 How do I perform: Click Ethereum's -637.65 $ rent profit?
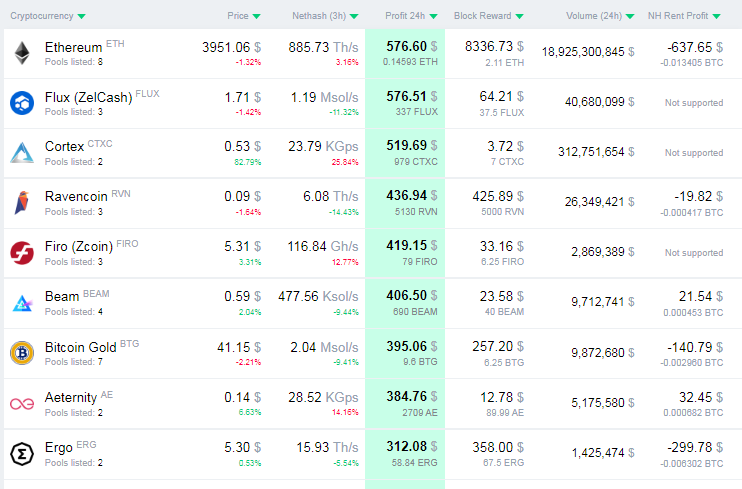tap(695, 47)
